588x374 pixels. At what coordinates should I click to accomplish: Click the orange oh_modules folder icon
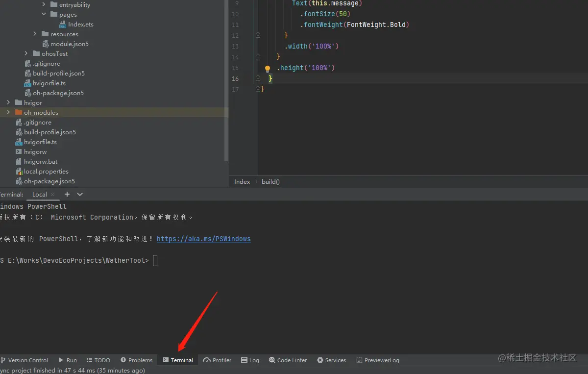pyautogui.click(x=19, y=113)
